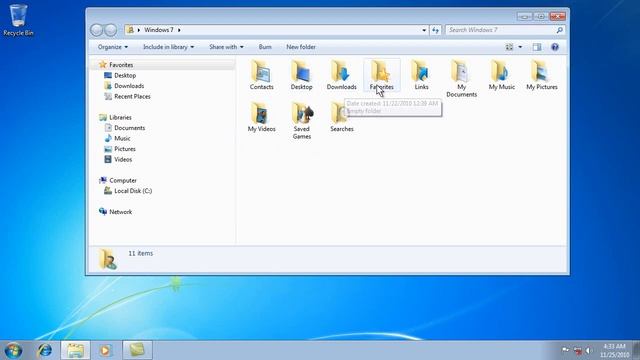Open the view options dropdown arrow
Screen dimensions: 640x360
click(x=520, y=47)
